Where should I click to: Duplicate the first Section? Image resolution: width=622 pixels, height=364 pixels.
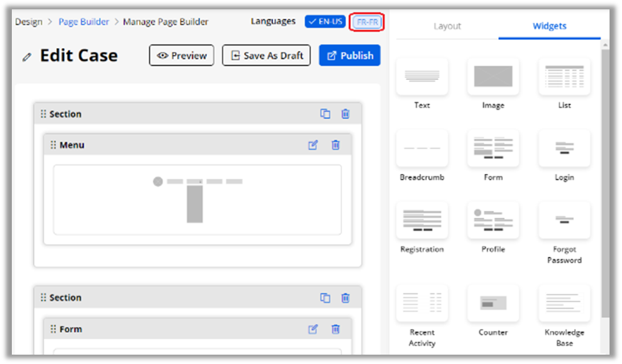pos(325,114)
